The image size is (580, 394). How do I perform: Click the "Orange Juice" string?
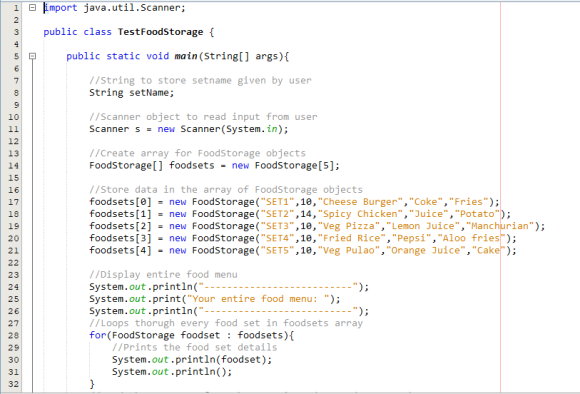pos(426,250)
